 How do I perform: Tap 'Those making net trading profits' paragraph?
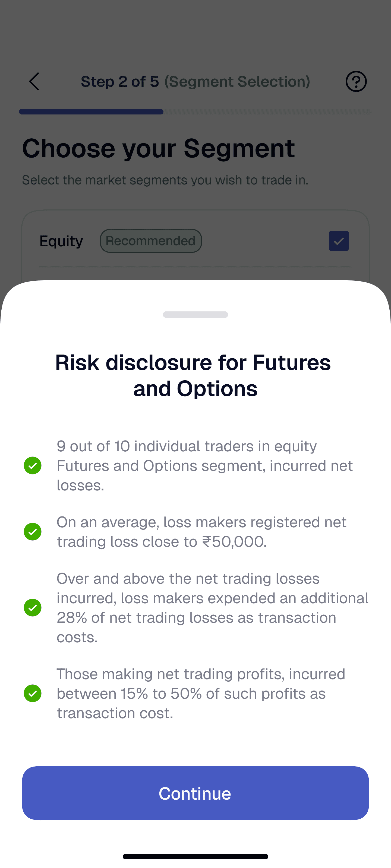(201, 694)
